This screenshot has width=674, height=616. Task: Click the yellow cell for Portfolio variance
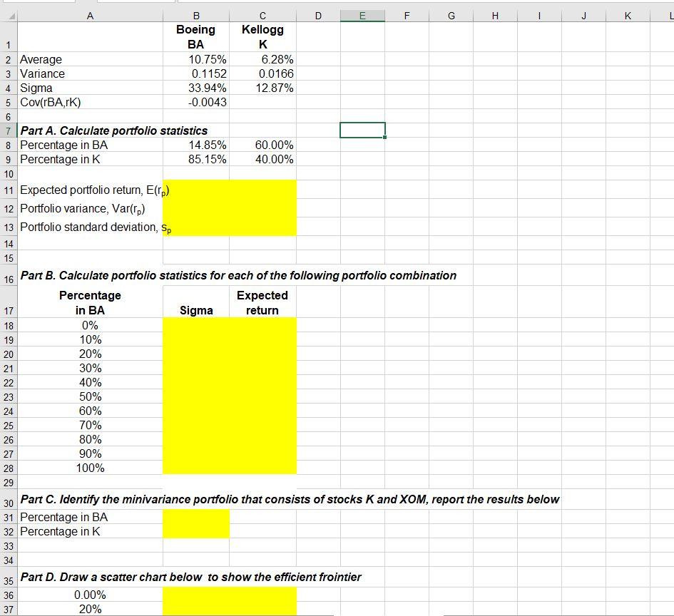point(228,207)
